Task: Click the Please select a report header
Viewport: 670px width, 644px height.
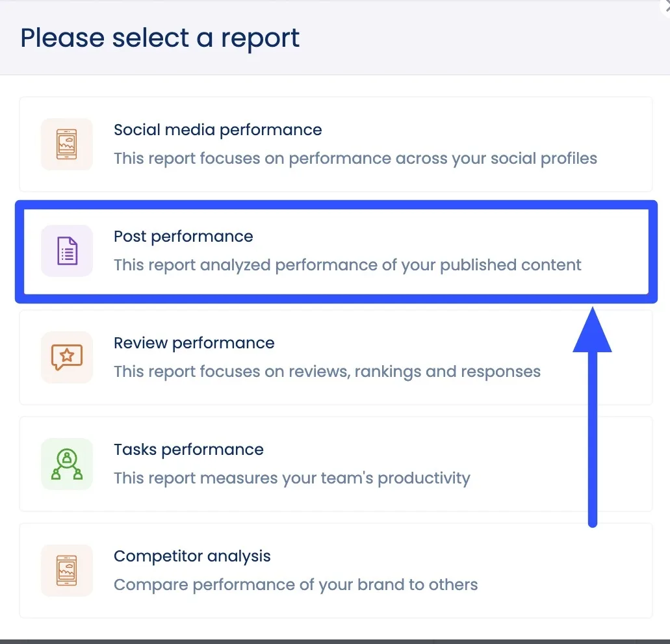Action: tap(160, 38)
